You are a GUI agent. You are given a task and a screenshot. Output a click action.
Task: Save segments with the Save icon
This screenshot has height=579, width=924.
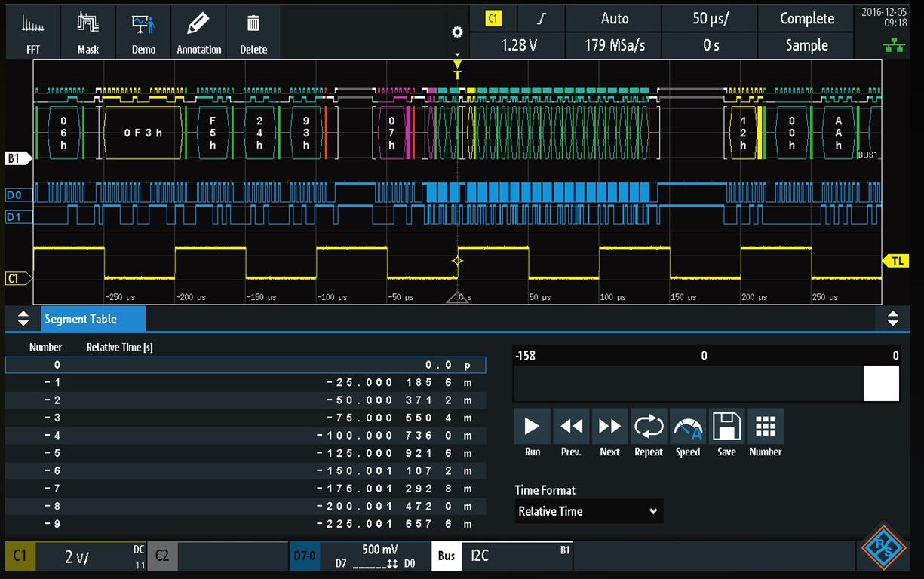[726, 433]
